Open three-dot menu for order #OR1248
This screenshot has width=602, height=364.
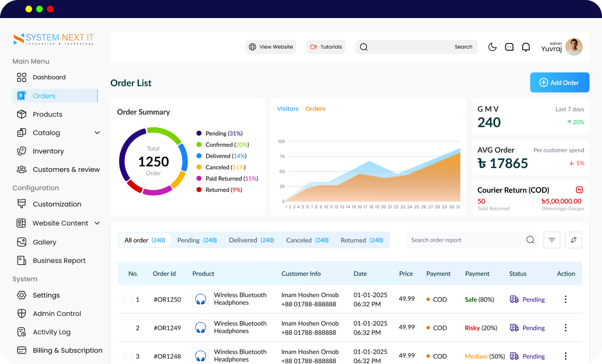click(x=566, y=356)
